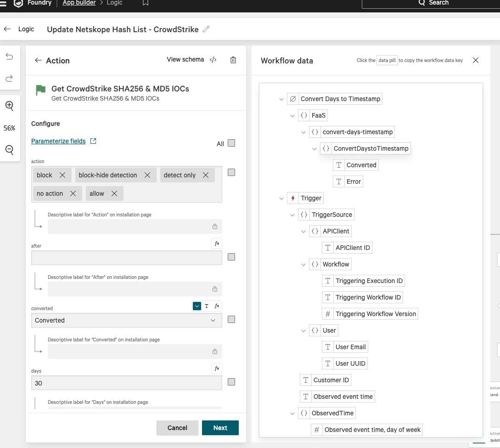The width and height of the screenshot is (500, 448).
Task: Zoom out with the magnifier minus icon
Action: pyautogui.click(x=9, y=150)
